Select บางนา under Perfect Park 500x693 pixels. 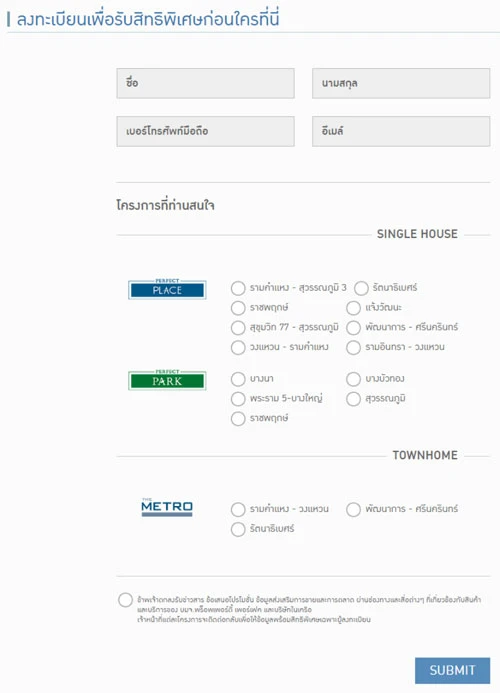[238, 379]
